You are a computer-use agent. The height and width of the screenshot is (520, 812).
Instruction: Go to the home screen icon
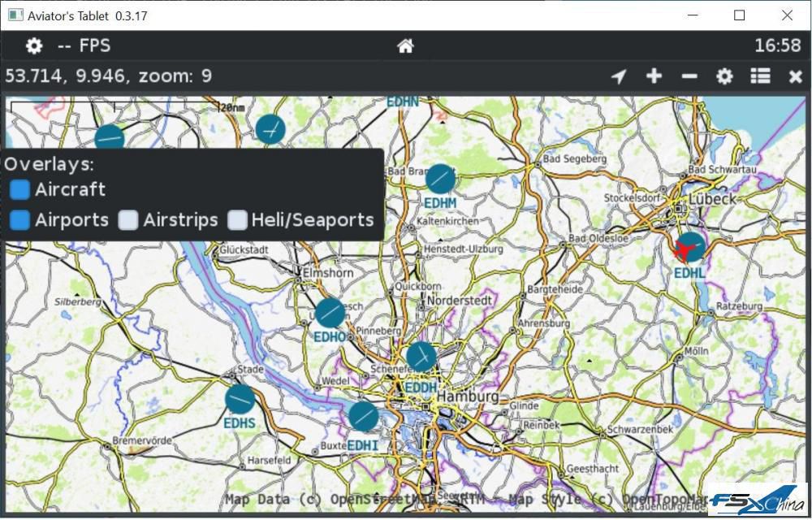[405, 46]
